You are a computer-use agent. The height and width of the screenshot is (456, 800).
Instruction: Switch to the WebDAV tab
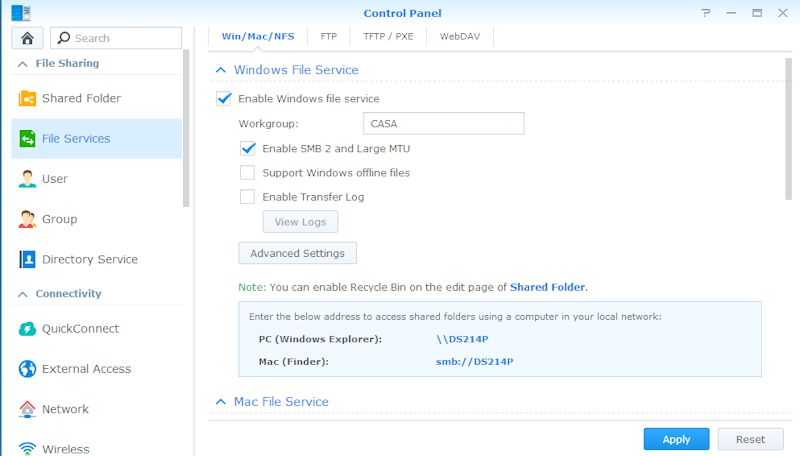460,36
